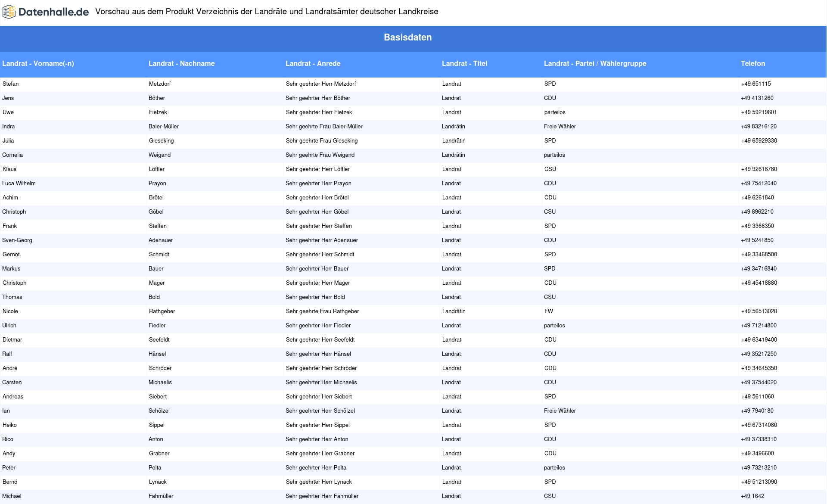Click the surname cell Weigand
This screenshot has width=827, height=504.
pos(160,155)
